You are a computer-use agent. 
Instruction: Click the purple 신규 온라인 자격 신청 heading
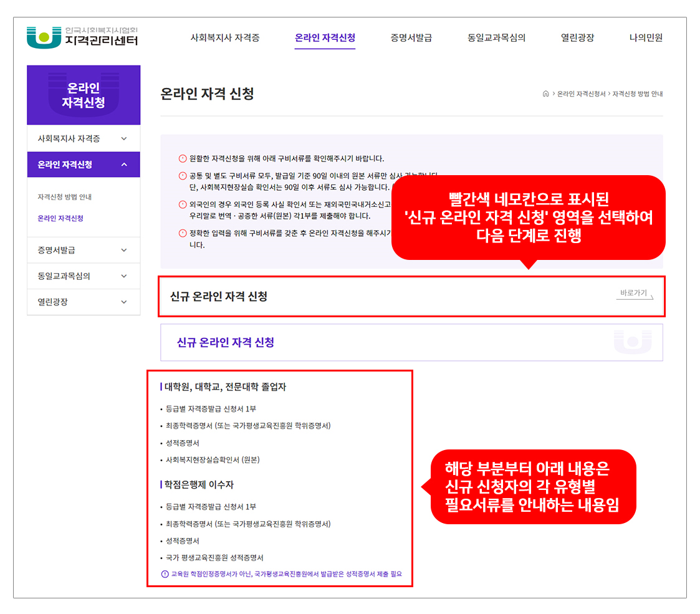[226, 343]
